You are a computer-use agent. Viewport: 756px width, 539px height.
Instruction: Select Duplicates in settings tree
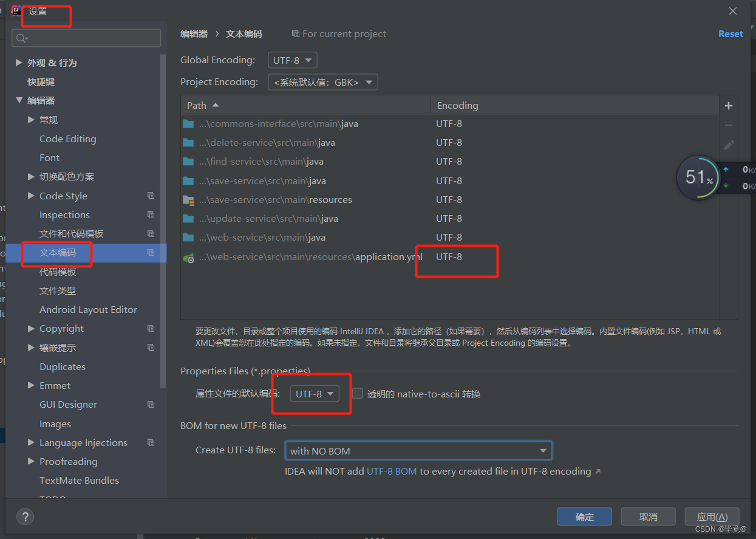[x=63, y=366]
